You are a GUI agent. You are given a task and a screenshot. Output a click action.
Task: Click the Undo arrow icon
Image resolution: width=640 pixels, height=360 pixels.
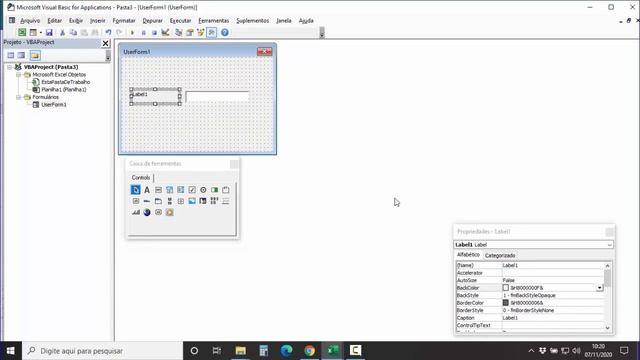click(x=108, y=32)
